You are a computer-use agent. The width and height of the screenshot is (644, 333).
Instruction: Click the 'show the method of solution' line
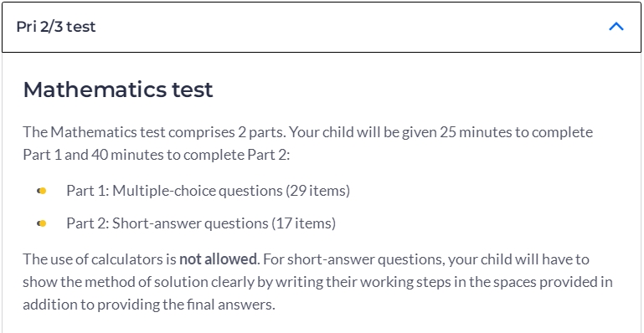click(318, 282)
